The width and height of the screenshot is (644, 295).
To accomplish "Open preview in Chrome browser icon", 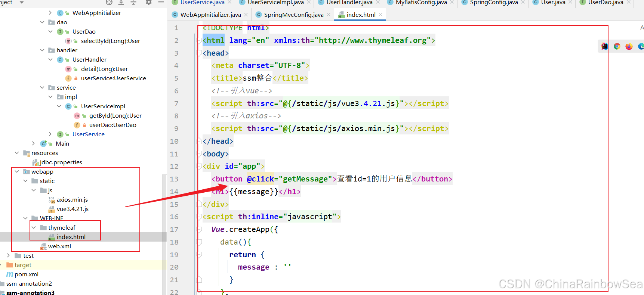I will (617, 46).
